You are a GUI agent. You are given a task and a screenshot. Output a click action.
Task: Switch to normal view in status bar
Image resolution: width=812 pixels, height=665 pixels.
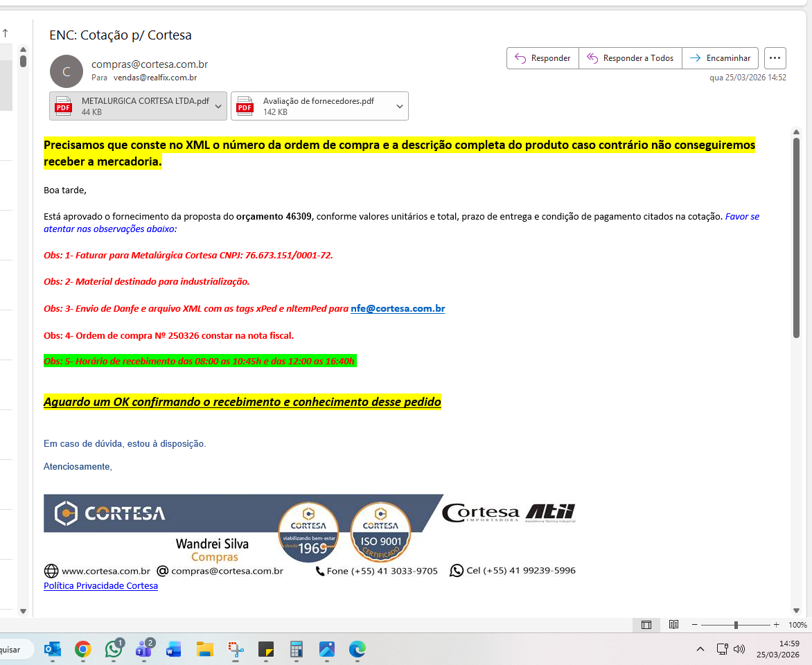(646, 625)
